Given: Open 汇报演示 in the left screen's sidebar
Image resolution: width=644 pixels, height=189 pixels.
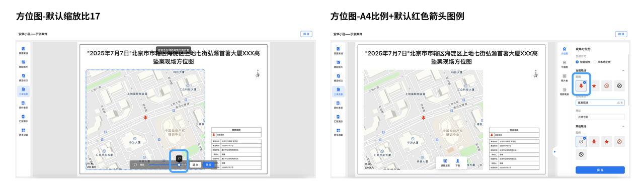Looking at the screenshot, I should [x=23, y=119].
